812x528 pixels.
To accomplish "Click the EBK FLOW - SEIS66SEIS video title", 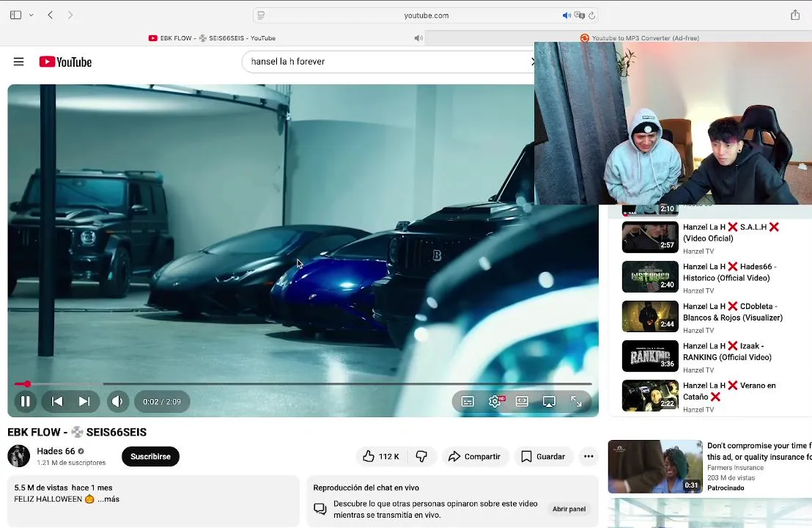I will coord(77,432).
